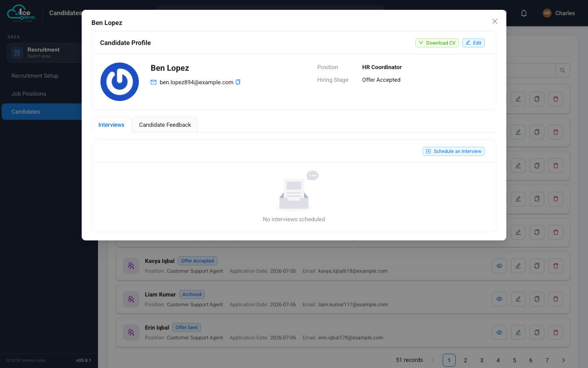Click the Candidates page title in header
This screenshot has width=588, height=368.
pyautogui.click(x=65, y=13)
